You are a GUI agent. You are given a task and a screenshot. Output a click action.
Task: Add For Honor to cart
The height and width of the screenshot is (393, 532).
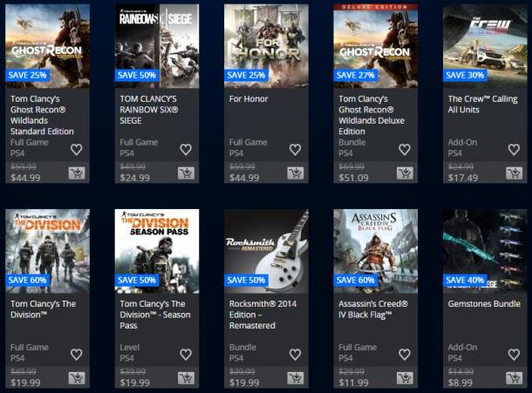click(x=296, y=173)
